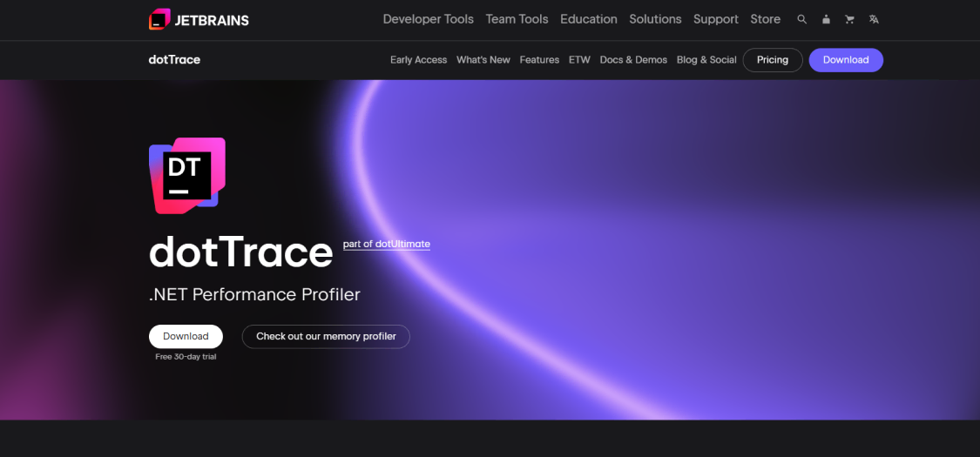The width and height of the screenshot is (980, 457).
Task: Open the site search magnifier icon
Action: [x=802, y=19]
